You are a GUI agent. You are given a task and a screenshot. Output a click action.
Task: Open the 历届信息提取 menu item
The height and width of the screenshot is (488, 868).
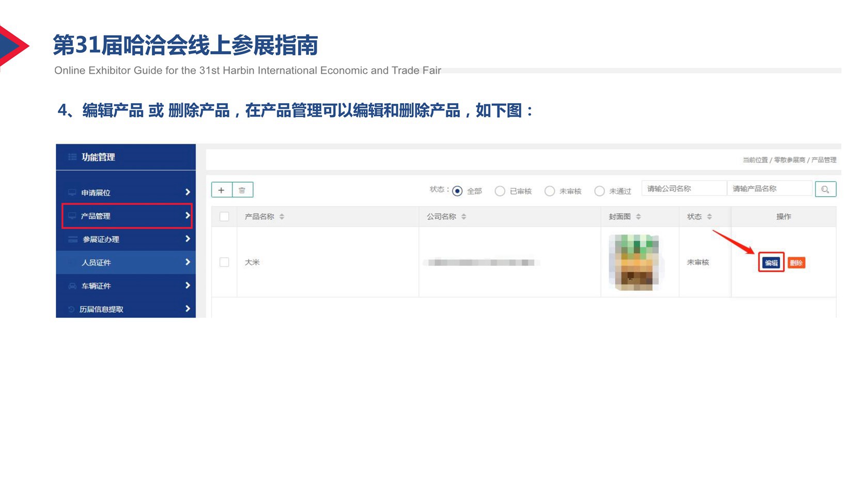(x=126, y=309)
